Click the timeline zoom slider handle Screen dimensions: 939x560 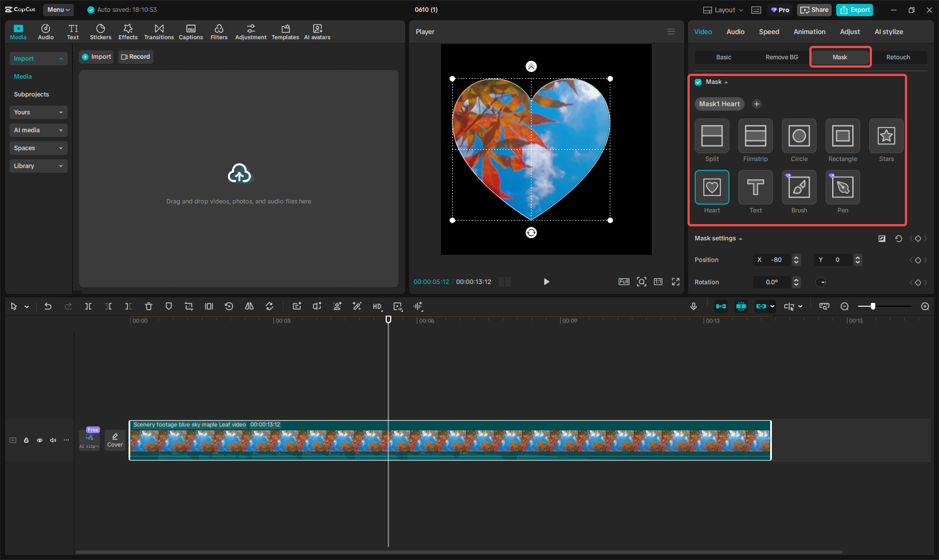pos(872,306)
